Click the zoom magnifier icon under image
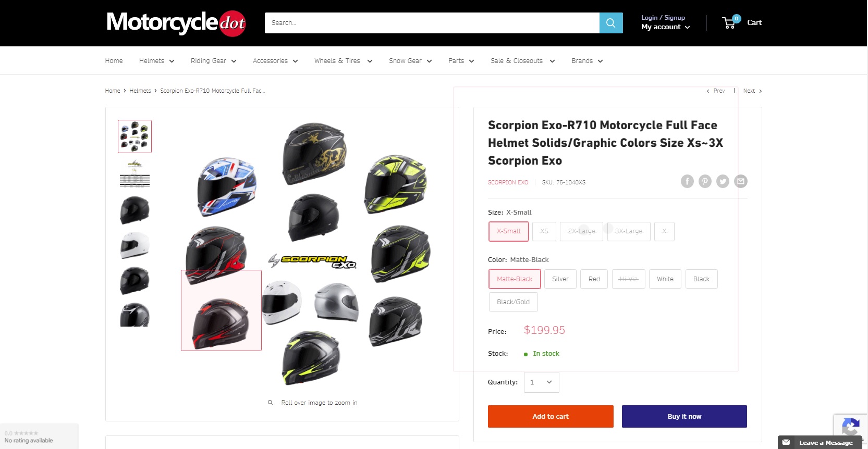 (270, 402)
